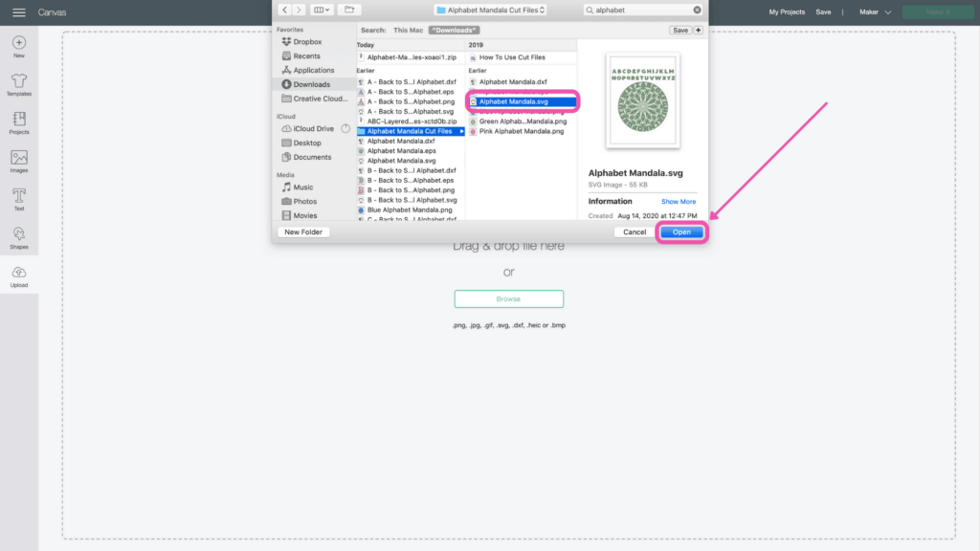Click the New project icon

pyautogui.click(x=19, y=46)
